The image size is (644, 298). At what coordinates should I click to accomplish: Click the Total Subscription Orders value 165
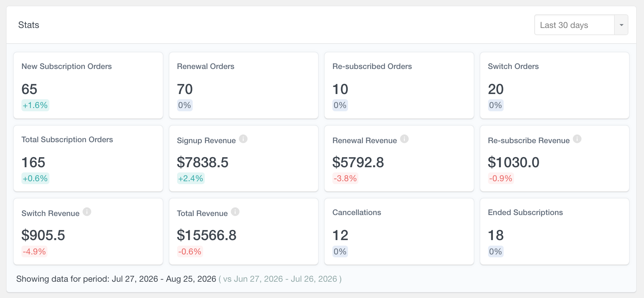click(x=33, y=162)
